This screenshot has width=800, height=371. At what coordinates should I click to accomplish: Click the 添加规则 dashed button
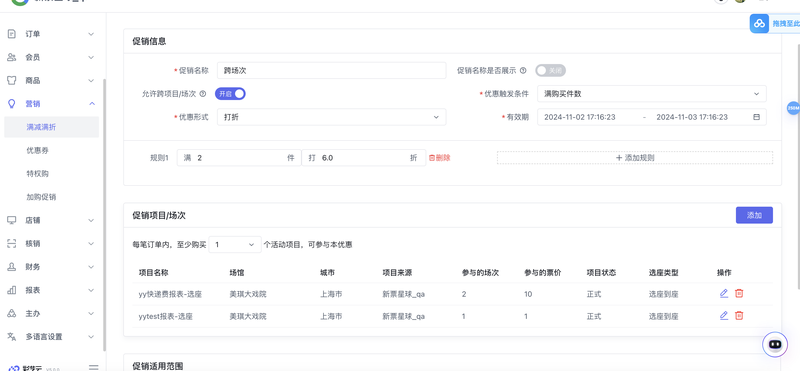(635, 158)
